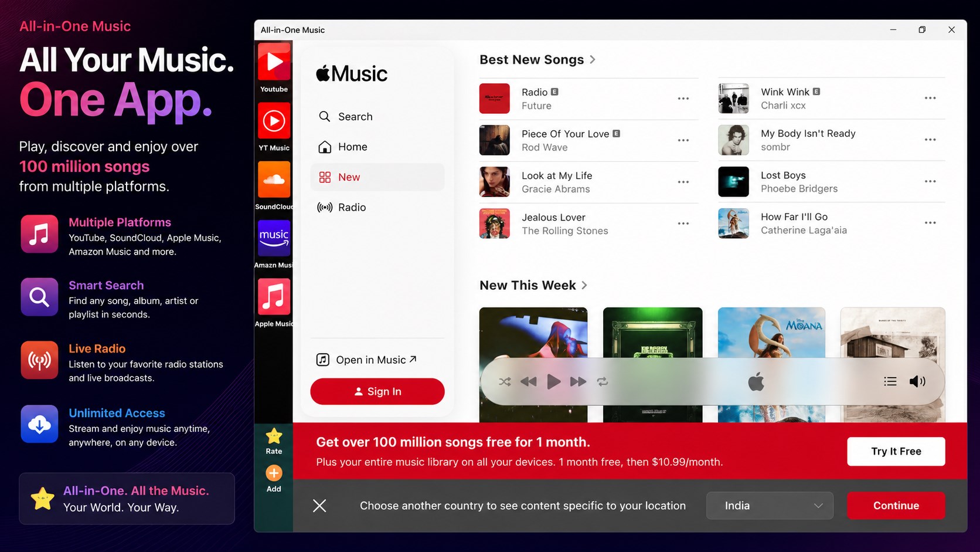Select the New section in sidebar
This screenshot has height=552, width=980.
click(x=377, y=177)
